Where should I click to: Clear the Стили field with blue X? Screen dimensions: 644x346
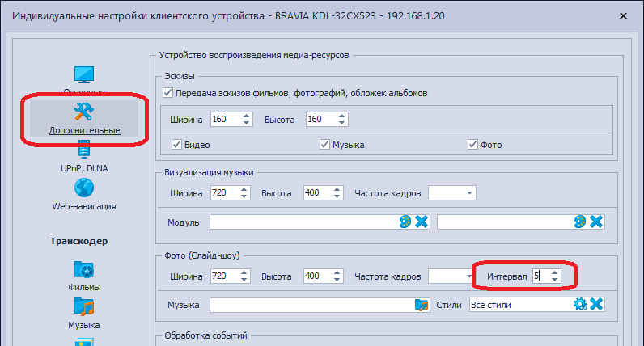[x=596, y=305]
